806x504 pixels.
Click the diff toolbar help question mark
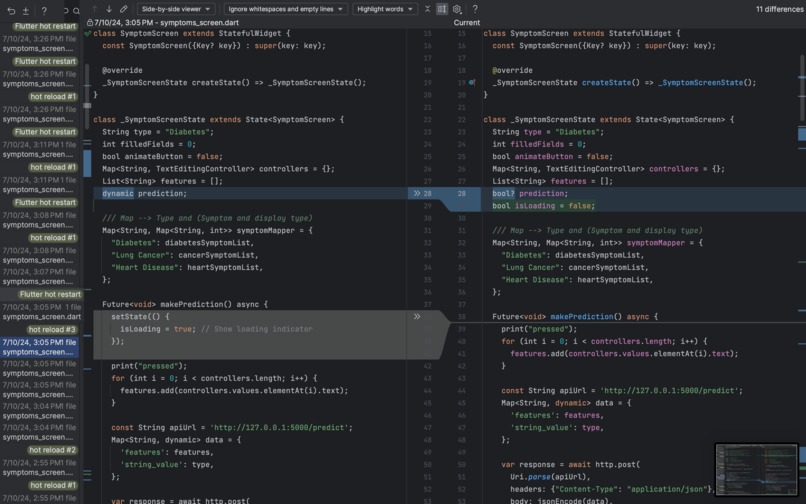coord(475,9)
